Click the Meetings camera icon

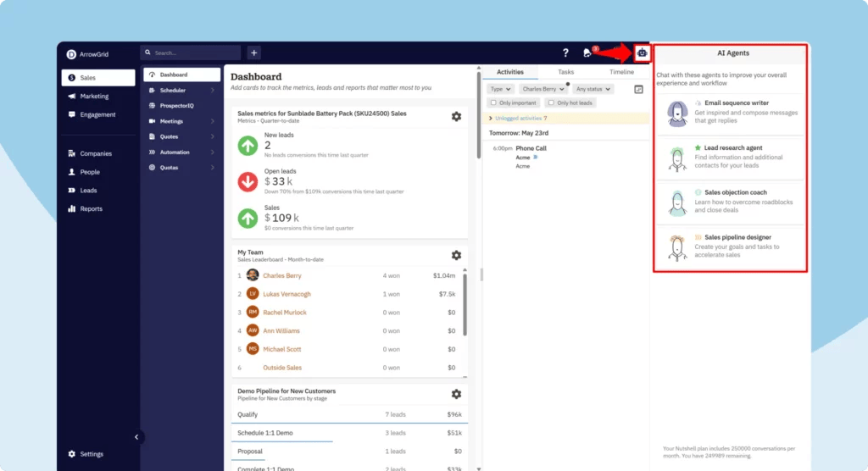[152, 121]
